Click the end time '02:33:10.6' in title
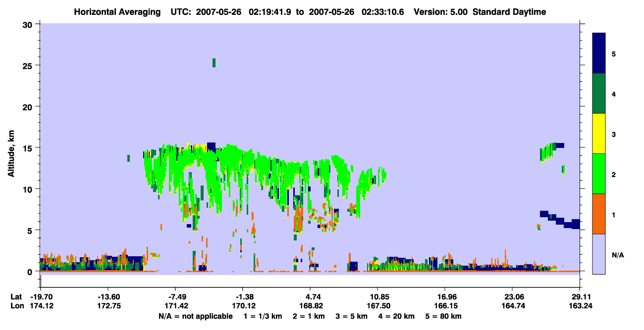Viewport: 644px width, 330px height. [384, 12]
